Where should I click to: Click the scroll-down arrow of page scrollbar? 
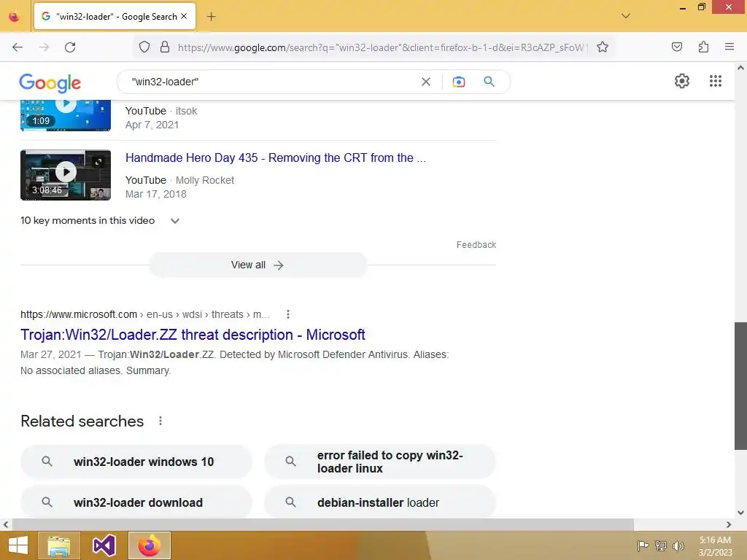(x=740, y=513)
